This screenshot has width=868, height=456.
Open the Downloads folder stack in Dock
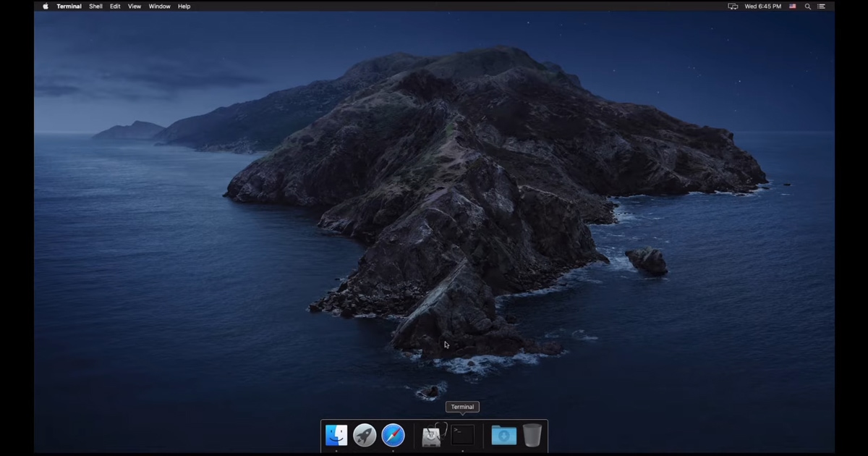coord(503,435)
